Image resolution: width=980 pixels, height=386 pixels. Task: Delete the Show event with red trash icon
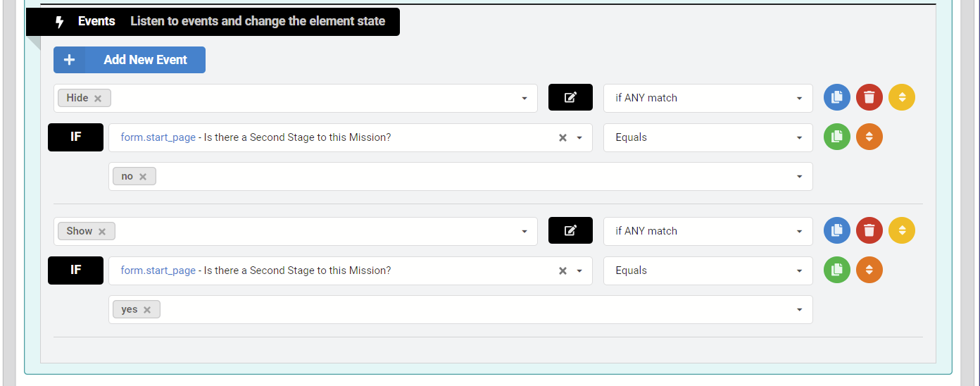[x=869, y=230]
